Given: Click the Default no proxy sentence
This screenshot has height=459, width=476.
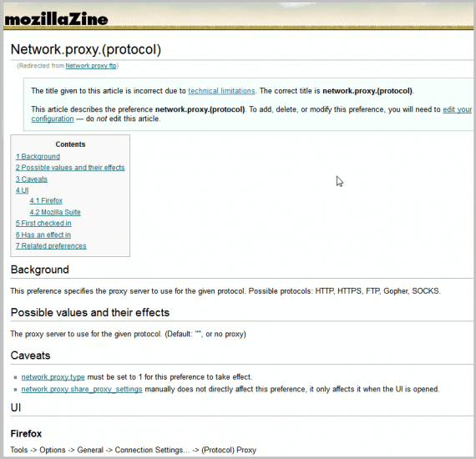Looking at the screenshot, I should pyautogui.click(x=205, y=334).
